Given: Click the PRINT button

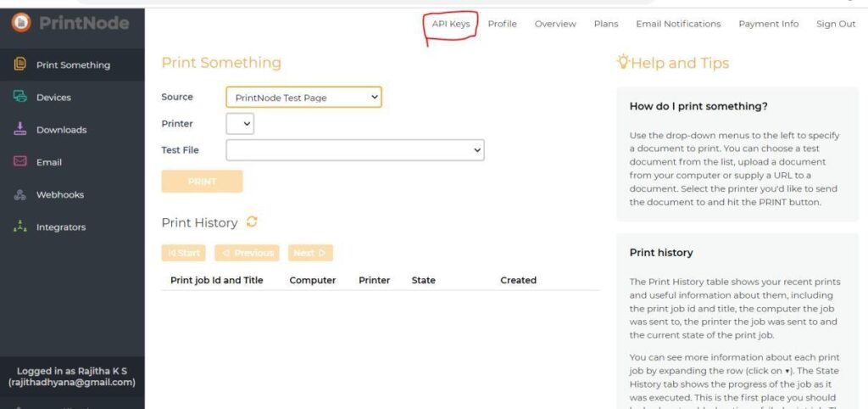Looking at the screenshot, I should coord(202,182).
